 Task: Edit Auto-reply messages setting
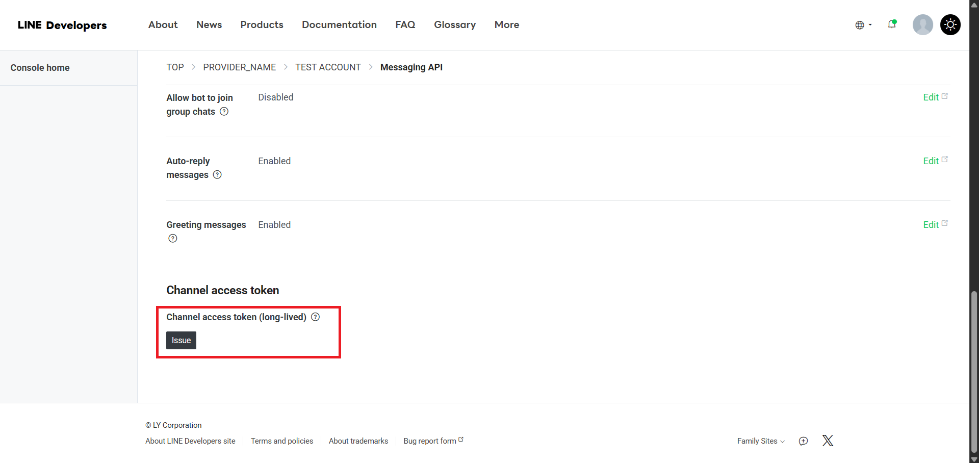[x=935, y=161]
